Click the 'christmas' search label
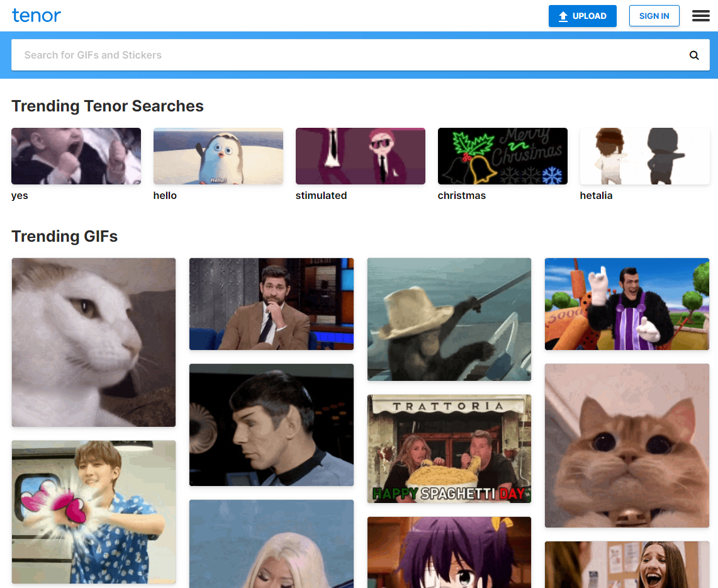 click(462, 196)
